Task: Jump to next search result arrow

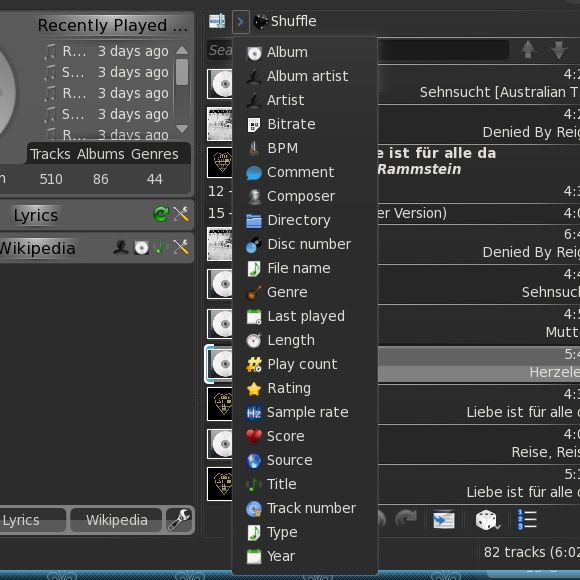Action: pos(559,50)
